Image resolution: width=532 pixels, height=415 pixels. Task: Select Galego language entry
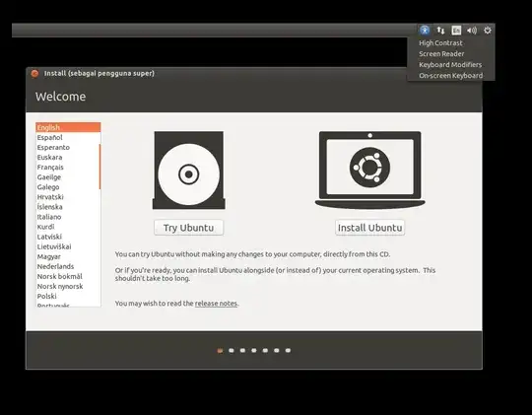coord(68,186)
